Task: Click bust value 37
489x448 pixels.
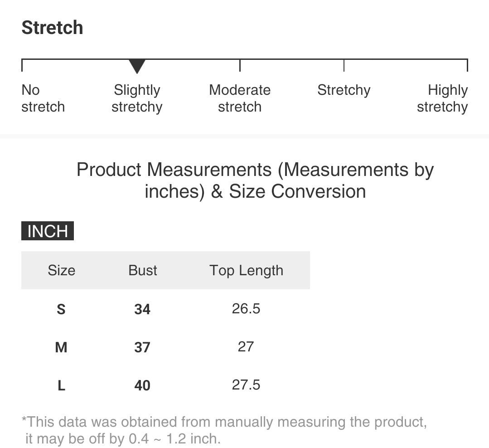Action: click(142, 347)
